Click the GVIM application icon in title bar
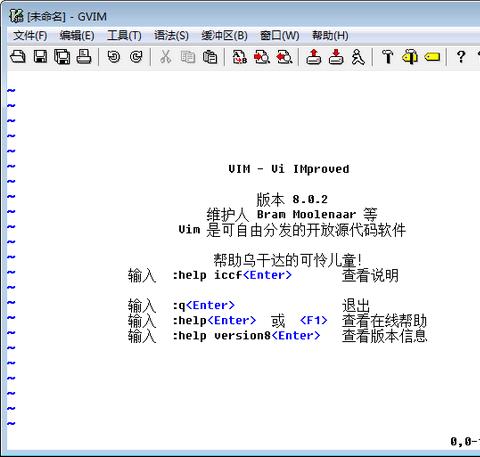Viewport: 480px width, 457px height. 16,16
